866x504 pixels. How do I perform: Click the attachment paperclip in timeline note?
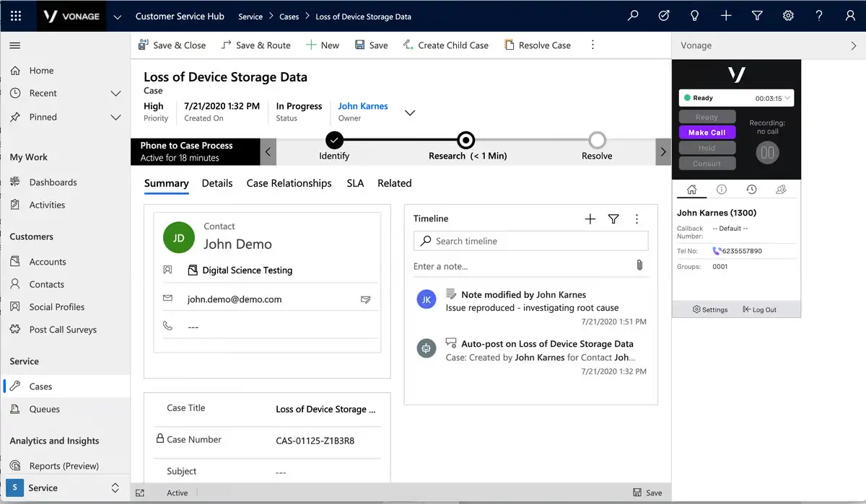[x=639, y=266]
